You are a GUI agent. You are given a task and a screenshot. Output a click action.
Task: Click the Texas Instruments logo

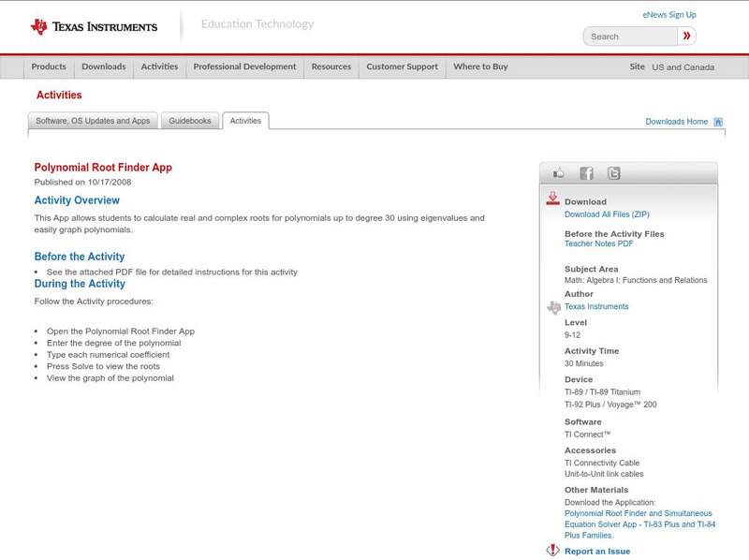pos(94,27)
